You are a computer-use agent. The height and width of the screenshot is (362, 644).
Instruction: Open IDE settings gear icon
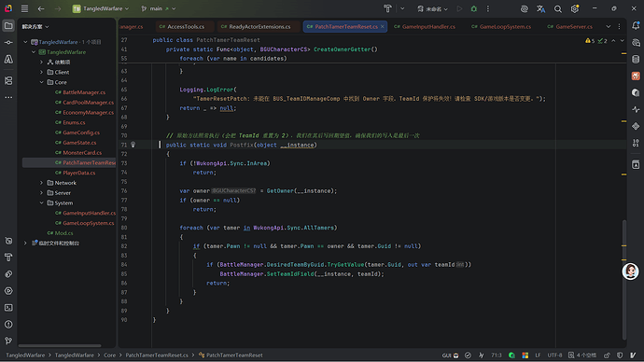tap(575, 8)
